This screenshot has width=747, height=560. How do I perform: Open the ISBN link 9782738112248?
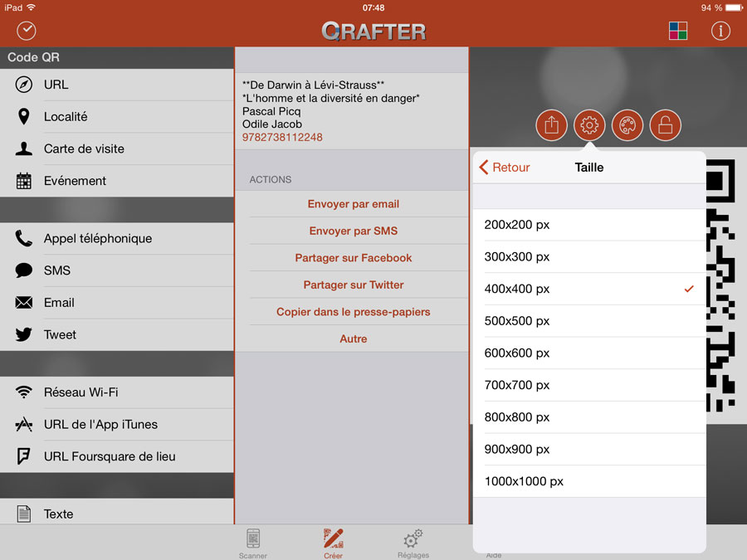pos(282,137)
